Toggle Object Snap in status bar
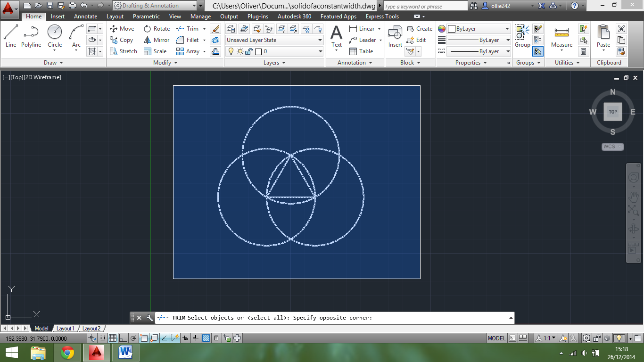This screenshot has width=644, height=362. tap(144, 338)
